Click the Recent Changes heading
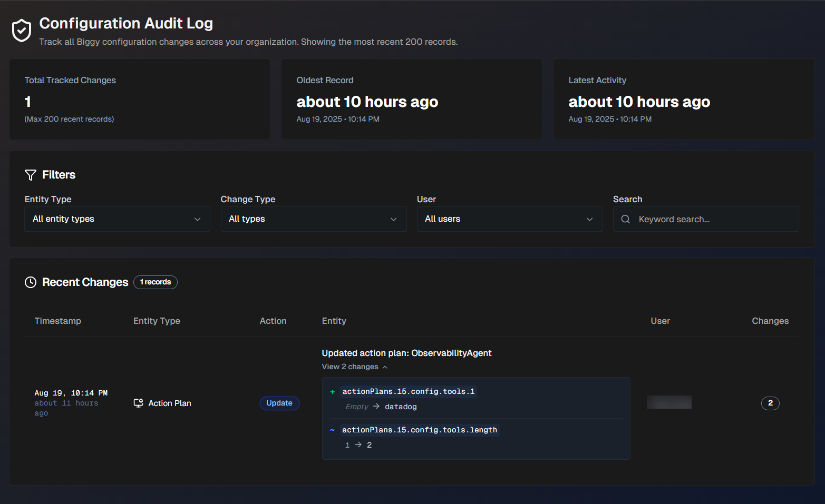 point(85,282)
